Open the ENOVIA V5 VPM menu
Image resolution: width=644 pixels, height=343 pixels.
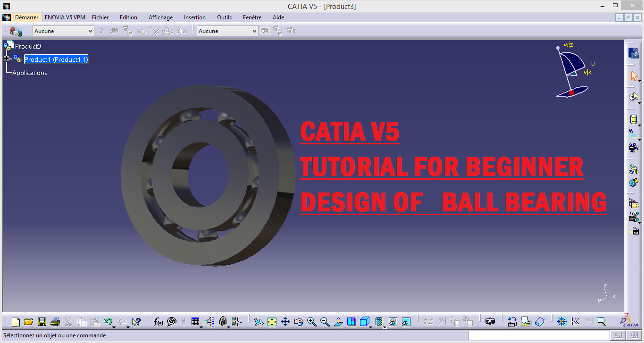pos(65,17)
